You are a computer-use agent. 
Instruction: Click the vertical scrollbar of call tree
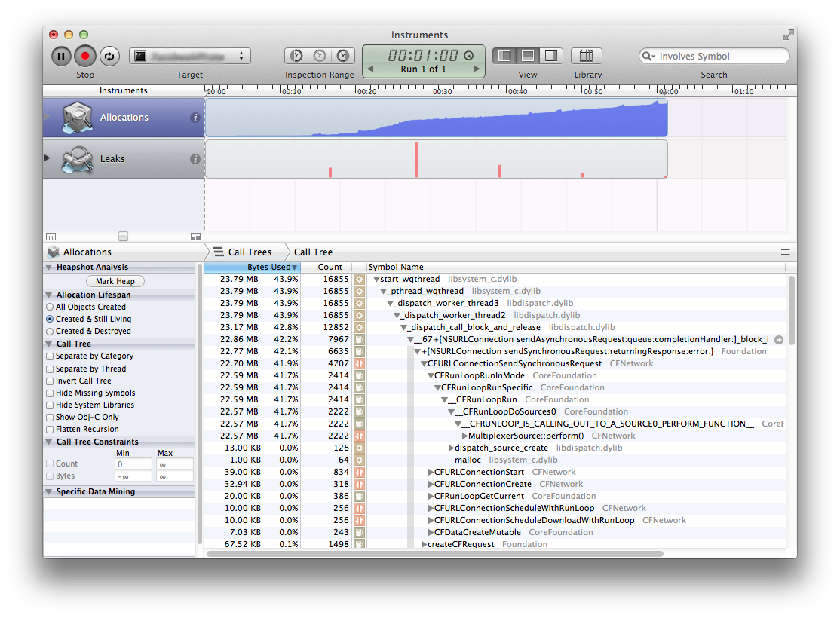[x=791, y=311]
